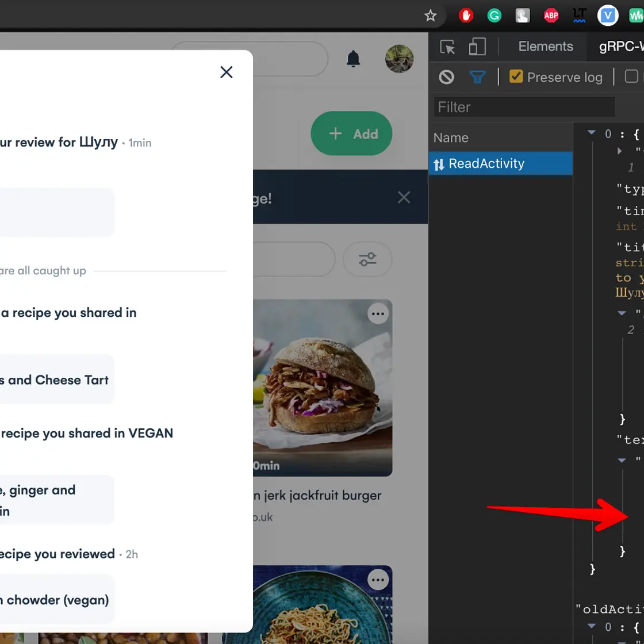Focus the DevTools Filter input field

[x=524, y=107]
